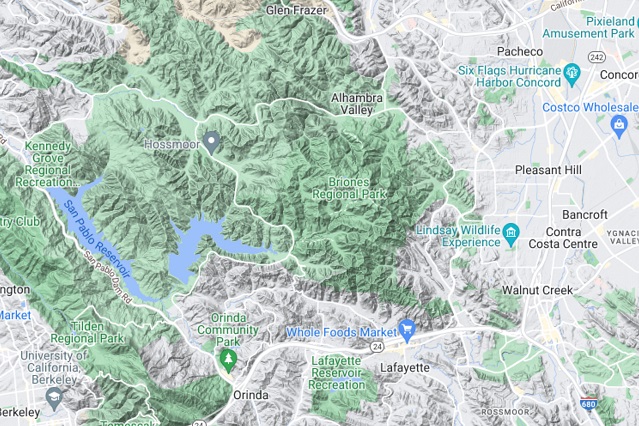Image resolution: width=639 pixels, height=426 pixels.
Task: Select the Tilden Regional Park label
Action: coord(87,332)
